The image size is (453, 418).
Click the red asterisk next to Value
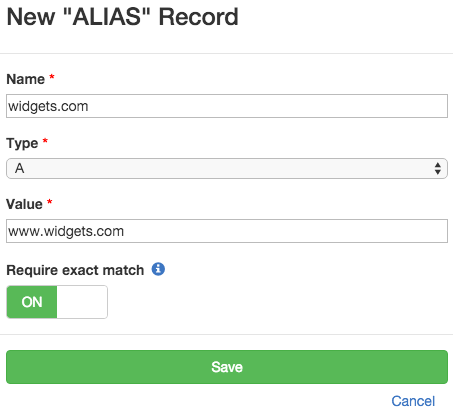[50, 202]
